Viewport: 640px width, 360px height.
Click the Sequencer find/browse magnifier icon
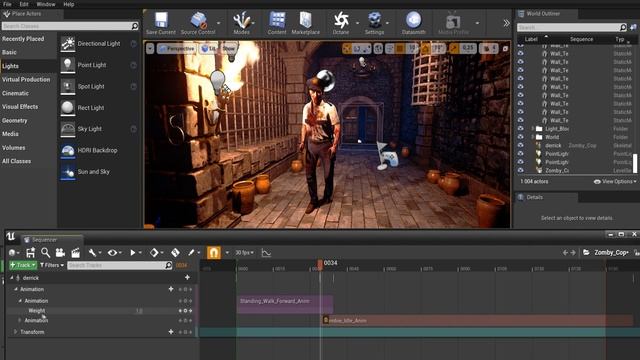[x=45, y=253]
